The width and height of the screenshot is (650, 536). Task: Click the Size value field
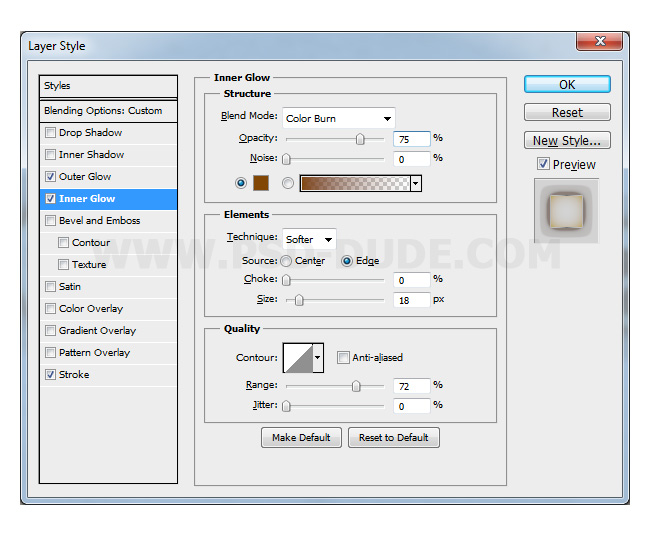click(412, 300)
